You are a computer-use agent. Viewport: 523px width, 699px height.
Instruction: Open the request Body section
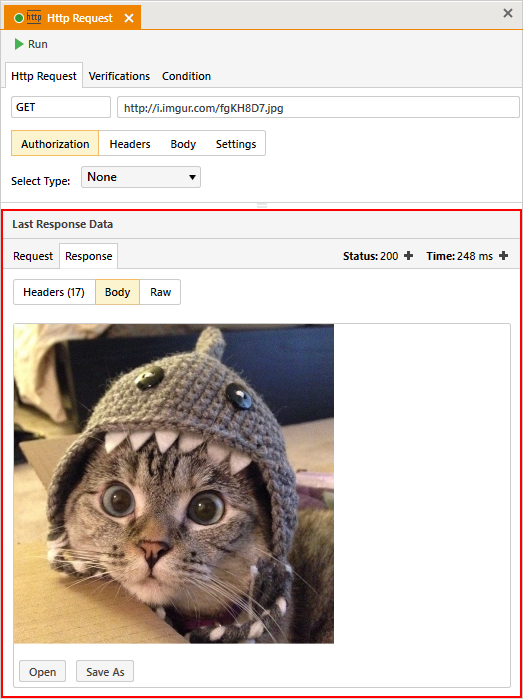click(183, 144)
